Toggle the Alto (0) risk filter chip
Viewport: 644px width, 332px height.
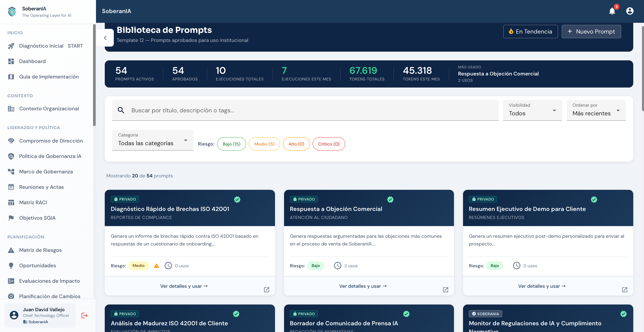(296, 144)
